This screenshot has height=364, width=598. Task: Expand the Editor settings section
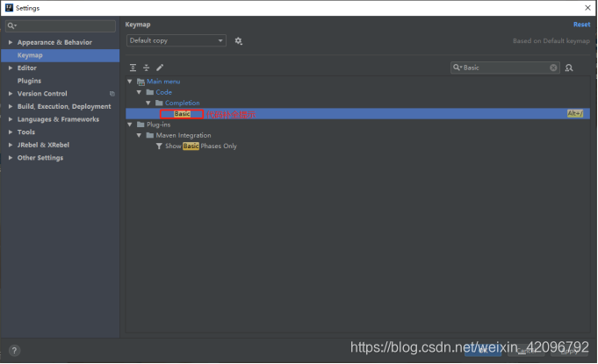click(11, 68)
